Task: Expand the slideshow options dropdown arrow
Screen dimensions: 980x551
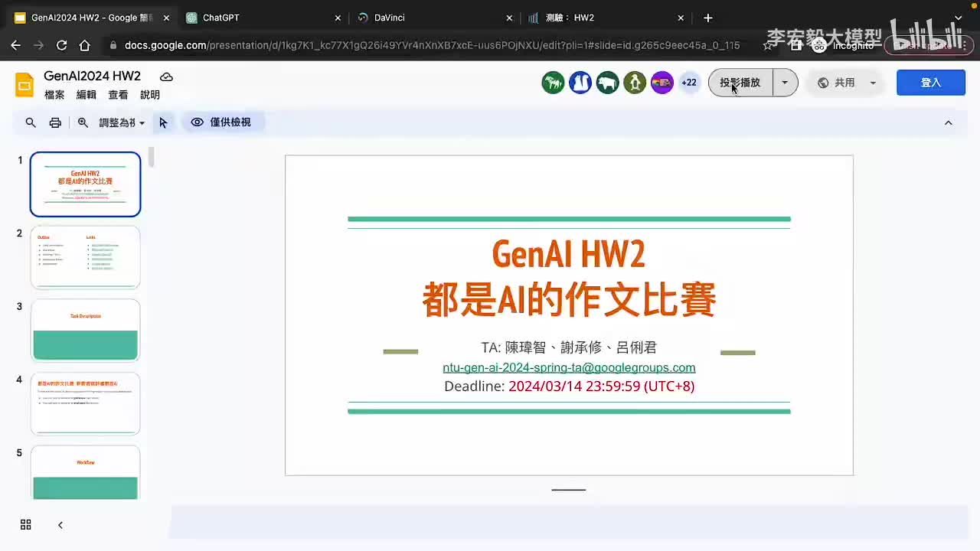Action: pyautogui.click(x=785, y=83)
